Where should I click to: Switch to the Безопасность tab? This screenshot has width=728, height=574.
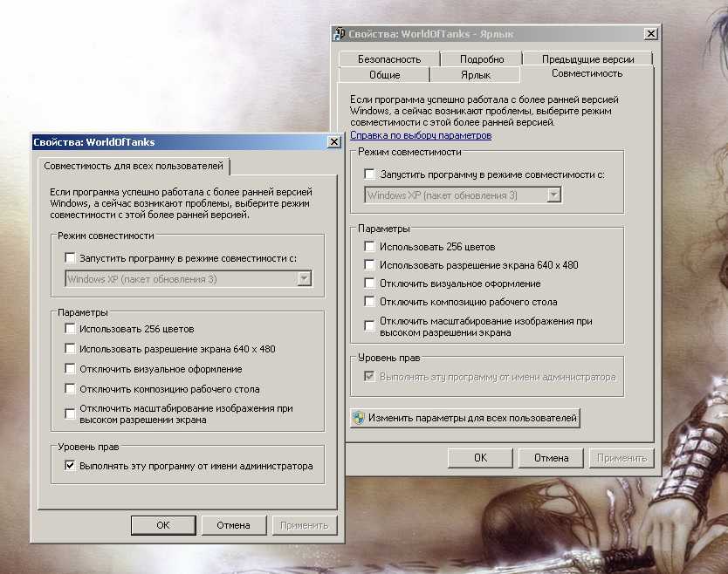point(389,59)
